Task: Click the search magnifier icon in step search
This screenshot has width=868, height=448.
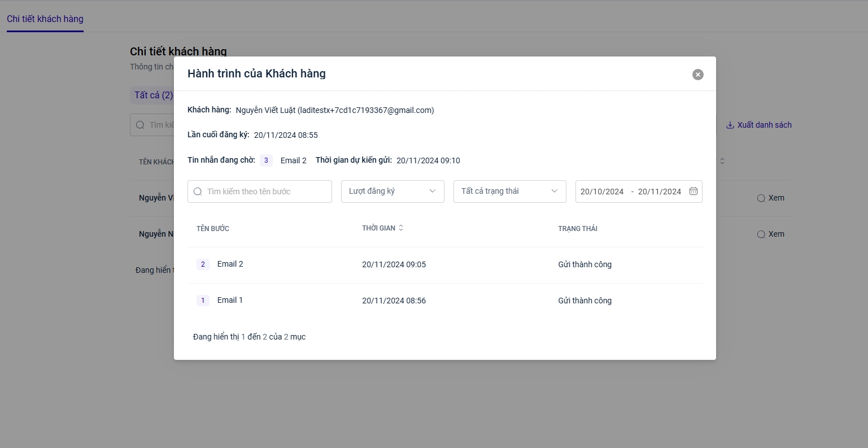Action: tap(198, 192)
